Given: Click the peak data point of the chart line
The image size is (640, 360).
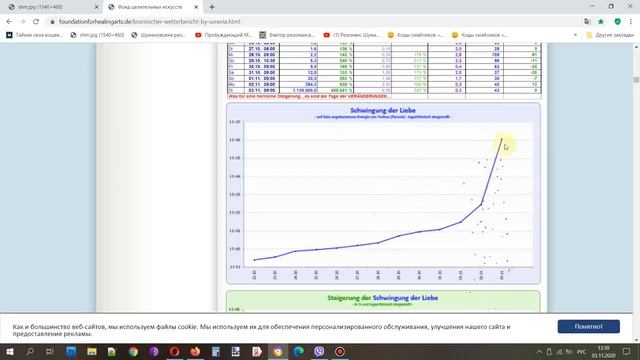Looking at the screenshot, I should click(x=502, y=139).
